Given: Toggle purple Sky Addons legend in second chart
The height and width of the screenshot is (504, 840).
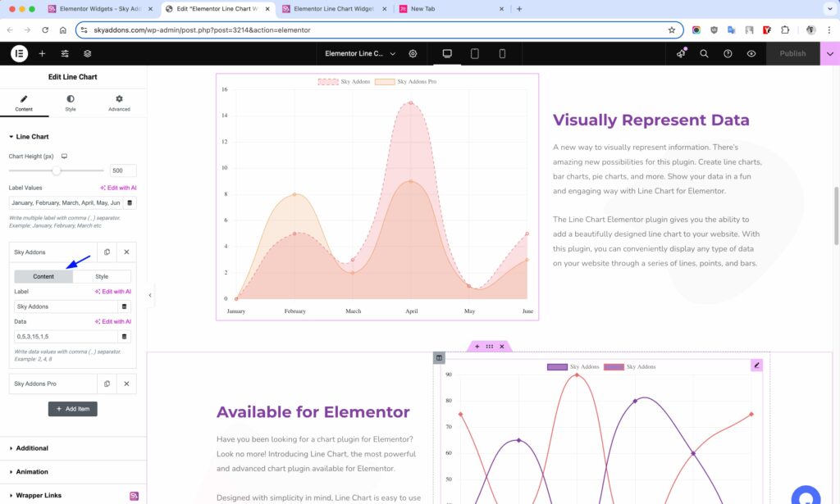Looking at the screenshot, I should click(573, 367).
